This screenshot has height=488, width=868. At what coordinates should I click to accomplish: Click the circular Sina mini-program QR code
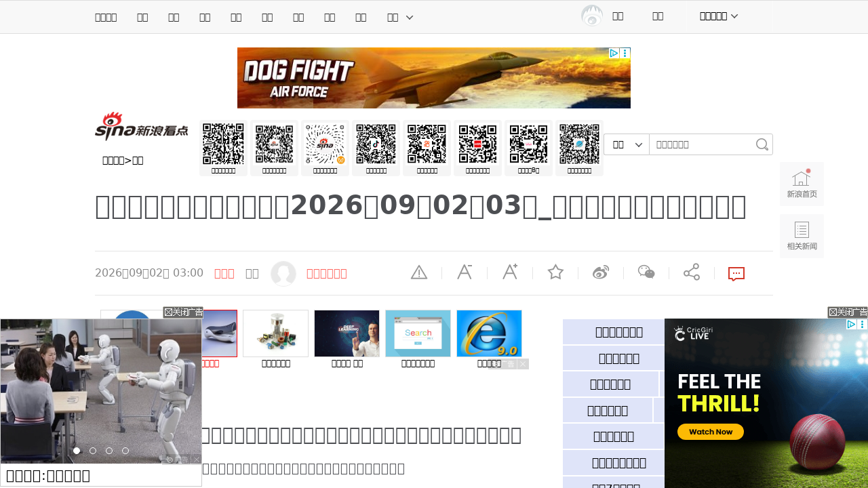click(325, 144)
